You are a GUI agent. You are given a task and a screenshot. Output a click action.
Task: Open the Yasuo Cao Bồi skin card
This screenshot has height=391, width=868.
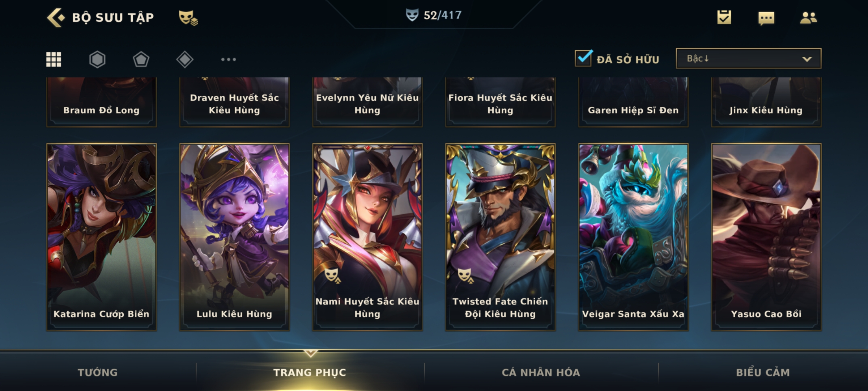point(766,237)
